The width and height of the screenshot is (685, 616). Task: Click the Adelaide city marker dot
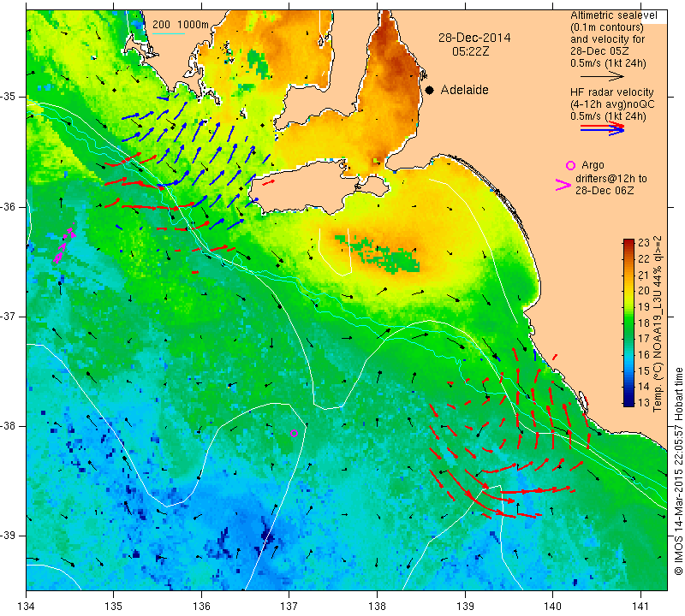click(x=430, y=91)
